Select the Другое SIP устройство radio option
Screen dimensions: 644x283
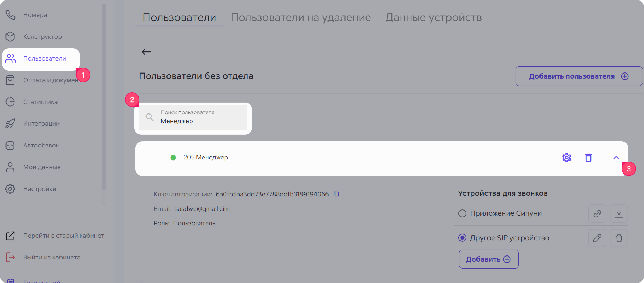click(x=462, y=238)
